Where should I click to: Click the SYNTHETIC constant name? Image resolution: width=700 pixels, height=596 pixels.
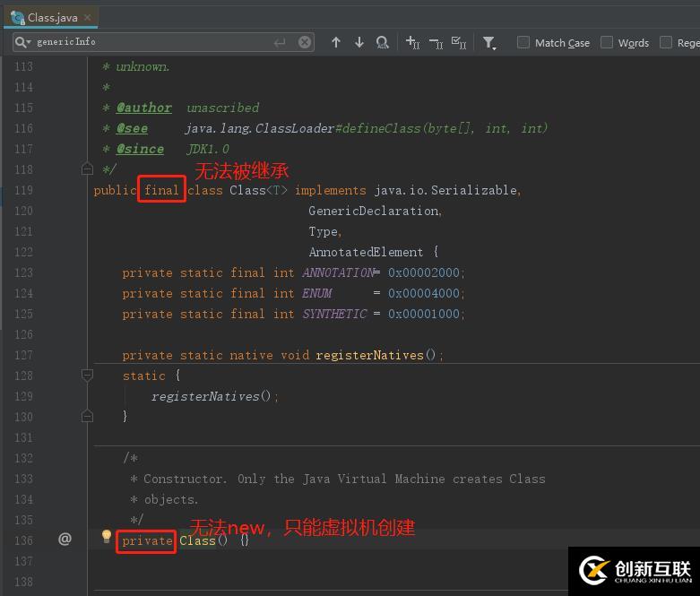coord(335,314)
